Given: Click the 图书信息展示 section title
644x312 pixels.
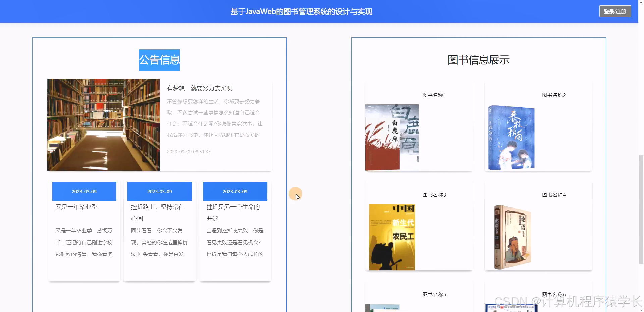Looking at the screenshot, I should click(x=479, y=60).
